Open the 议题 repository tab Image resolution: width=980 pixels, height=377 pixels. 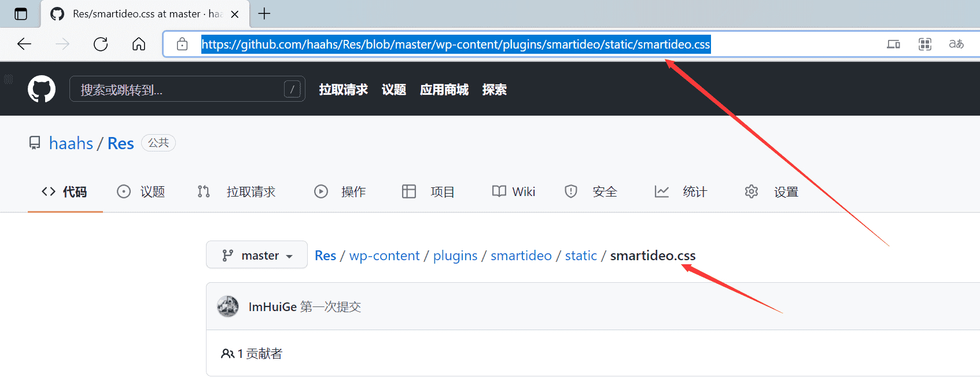coord(141,192)
